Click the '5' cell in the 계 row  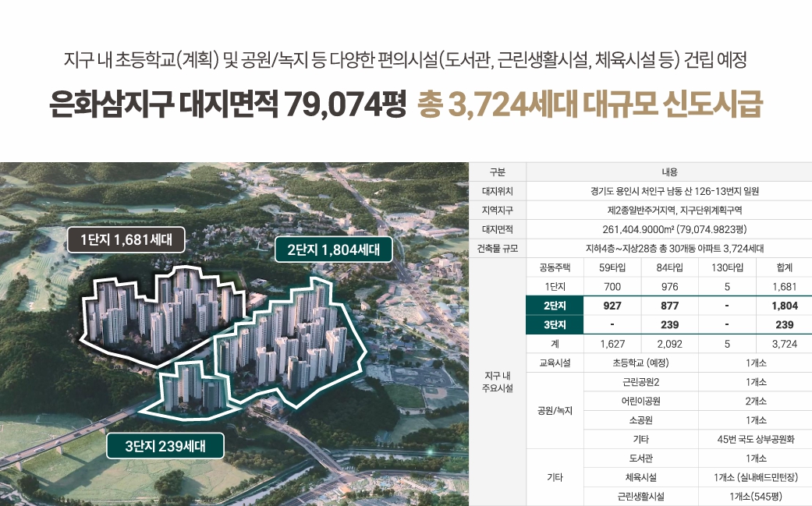(727, 344)
